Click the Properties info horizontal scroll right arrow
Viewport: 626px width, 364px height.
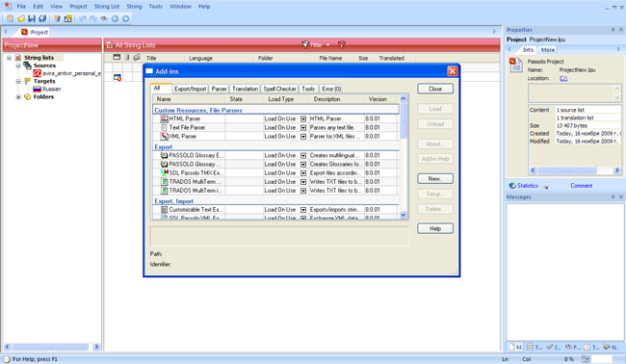[x=616, y=170]
